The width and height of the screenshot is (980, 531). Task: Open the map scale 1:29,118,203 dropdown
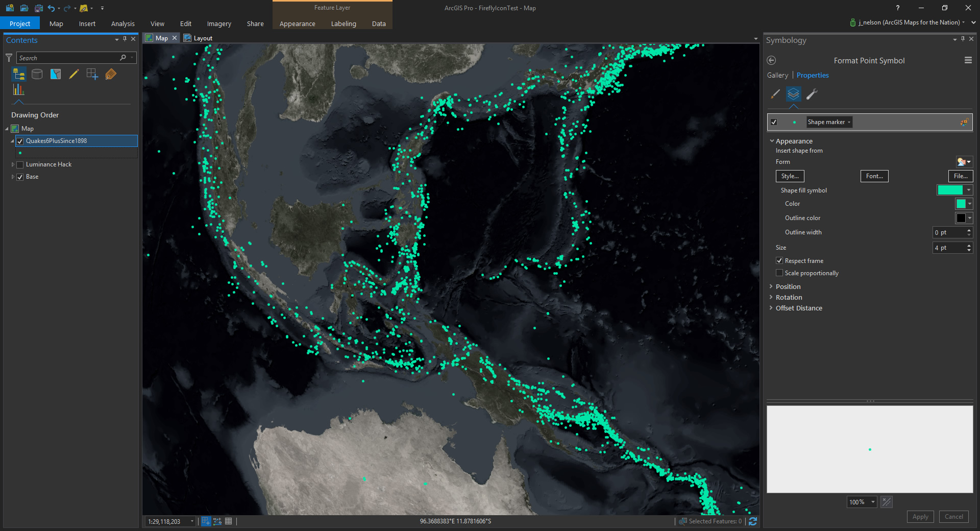[192, 521]
